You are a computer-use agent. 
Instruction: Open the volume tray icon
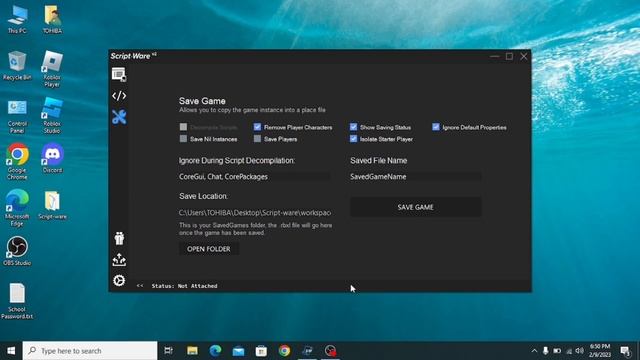coord(580,351)
